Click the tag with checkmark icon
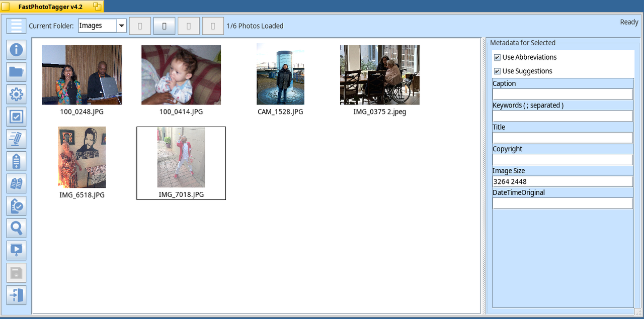644x319 pixels. coord(16,206)
